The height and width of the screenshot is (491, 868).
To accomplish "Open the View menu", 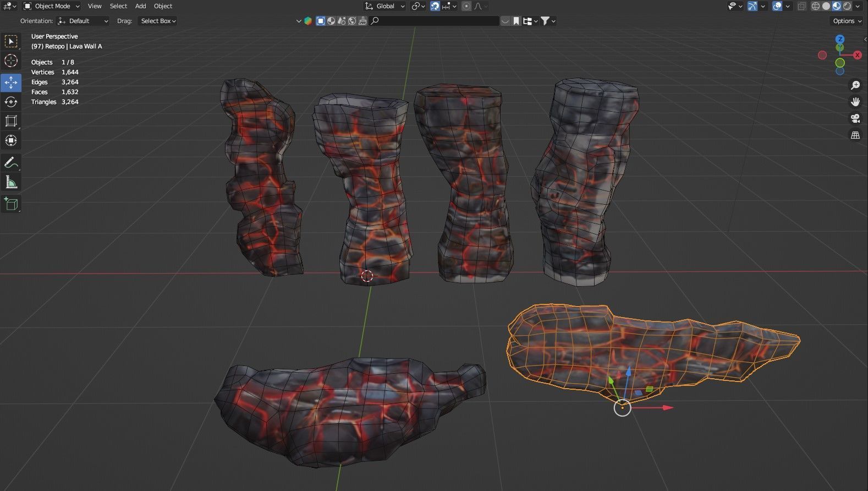I will point(95,6).
